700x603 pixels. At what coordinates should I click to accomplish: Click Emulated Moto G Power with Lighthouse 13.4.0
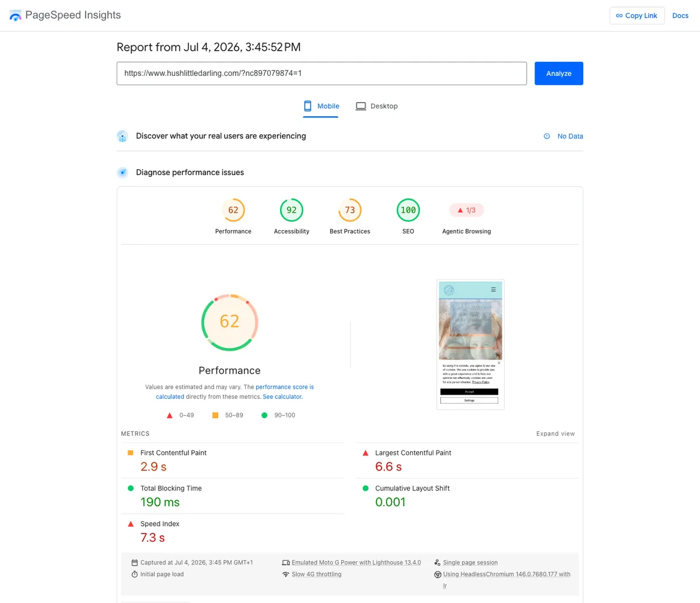[x=356, y=563]
